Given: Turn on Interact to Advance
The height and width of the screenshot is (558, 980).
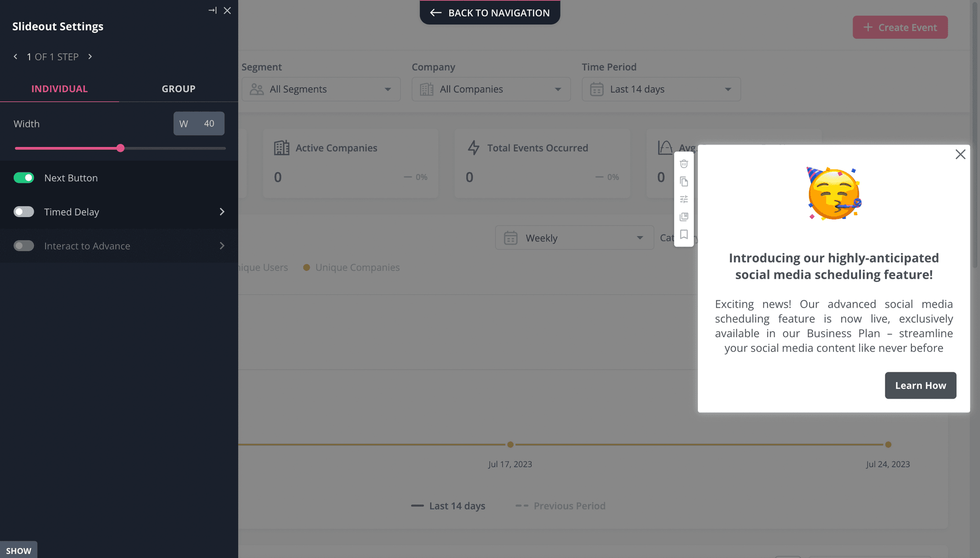Looking at the screenshot, I should (24, 245).
